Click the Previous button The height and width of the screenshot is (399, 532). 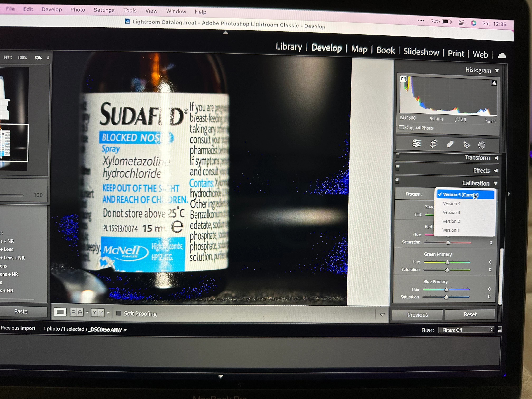(417, 315)
